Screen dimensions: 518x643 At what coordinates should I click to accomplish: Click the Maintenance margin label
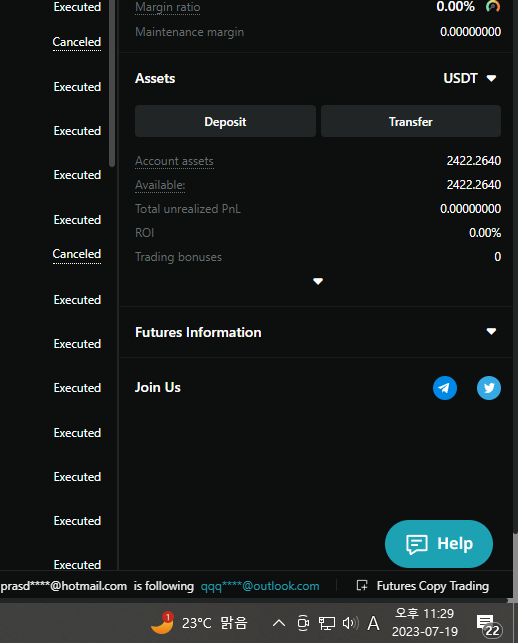pos(189,32)
